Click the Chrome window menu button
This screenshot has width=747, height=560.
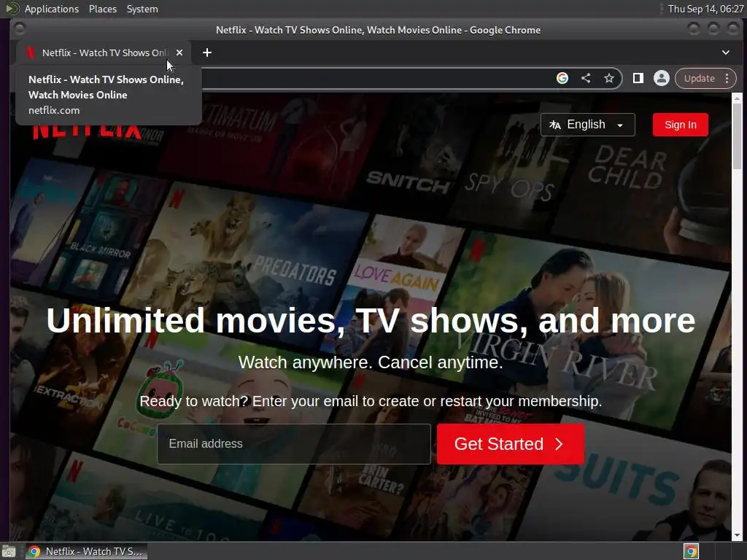click(x=20, y=29)
